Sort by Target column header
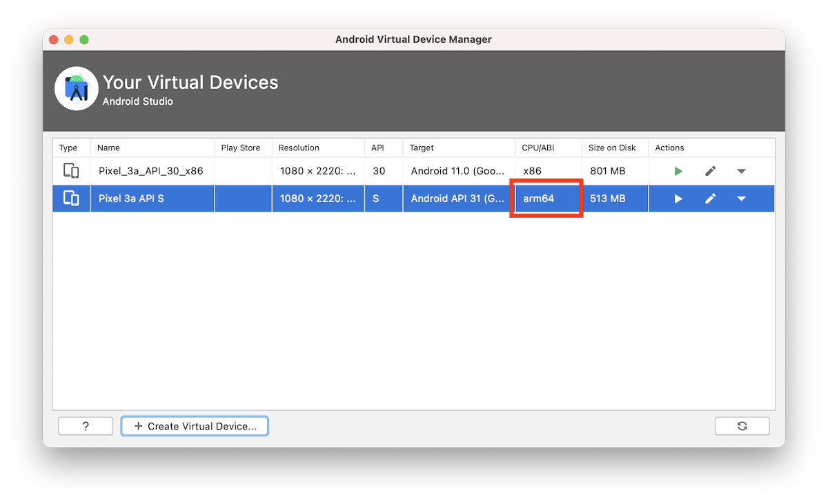This screenshot has width=828, height=504. (459, 148)
